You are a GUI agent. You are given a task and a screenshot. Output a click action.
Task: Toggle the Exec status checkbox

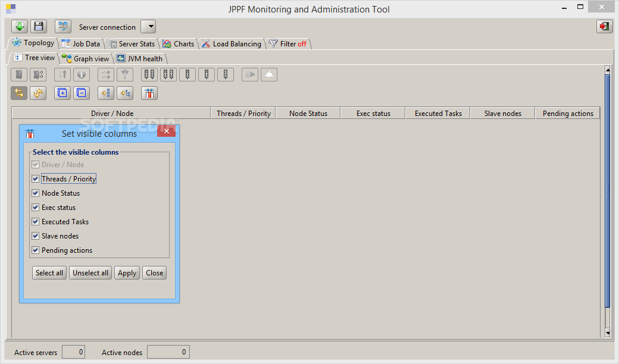pos(36,207)
